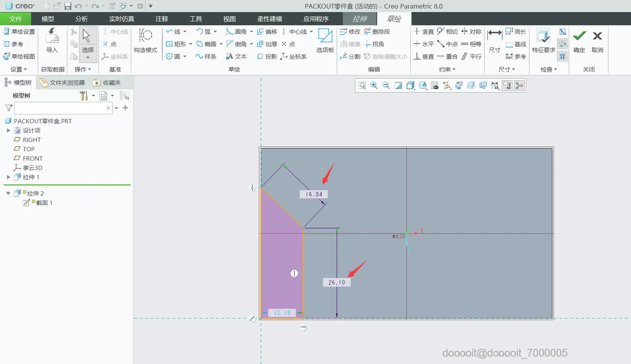631x364 pixels.
Task: Save the model with the floppy icon
Action: pyautogui.click(x=68, y=6)
